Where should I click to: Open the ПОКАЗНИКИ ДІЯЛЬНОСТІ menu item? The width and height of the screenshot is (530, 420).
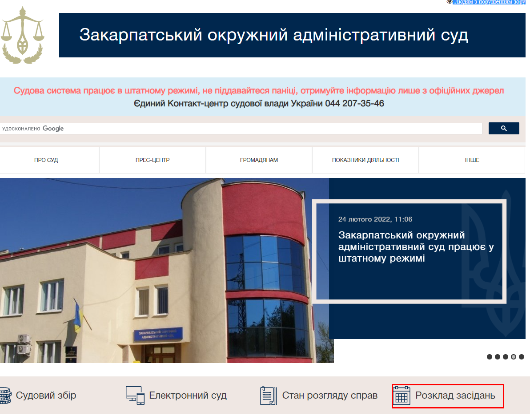point(365,160)
